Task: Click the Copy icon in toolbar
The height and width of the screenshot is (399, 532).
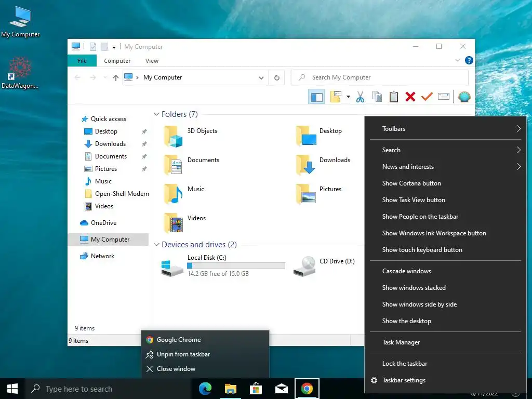Action: tap(377, 97)
